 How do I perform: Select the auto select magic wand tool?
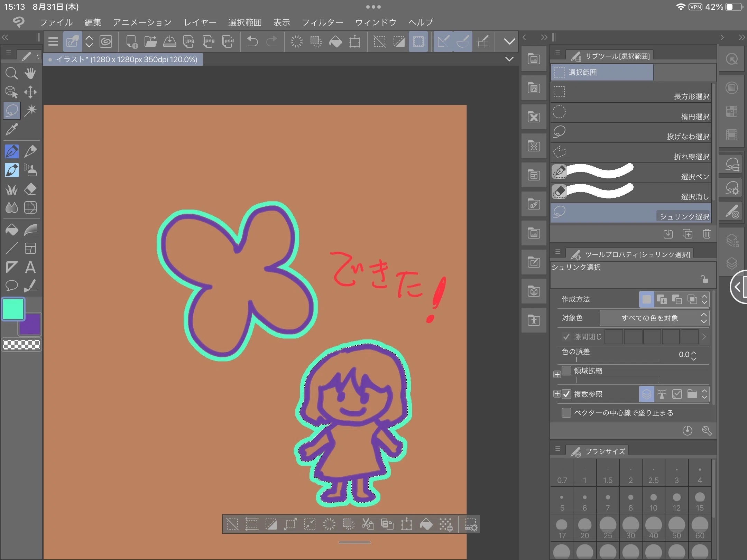tap(30, 111)
